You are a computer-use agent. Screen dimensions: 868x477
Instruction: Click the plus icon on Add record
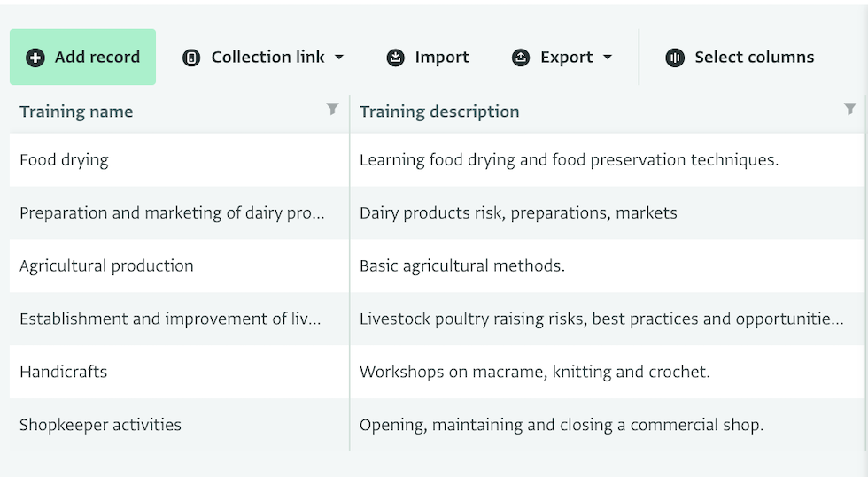pyautogui.click(x=35, y=57)
